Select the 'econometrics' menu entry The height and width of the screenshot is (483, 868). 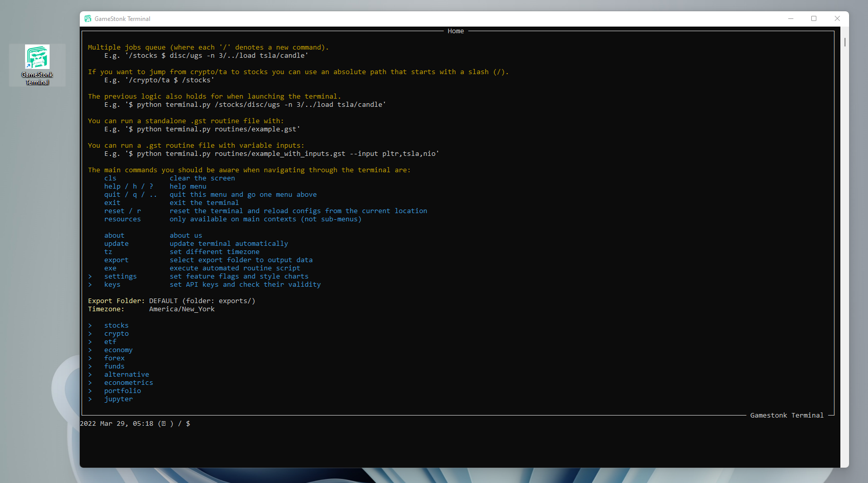(x=129, y=383)
